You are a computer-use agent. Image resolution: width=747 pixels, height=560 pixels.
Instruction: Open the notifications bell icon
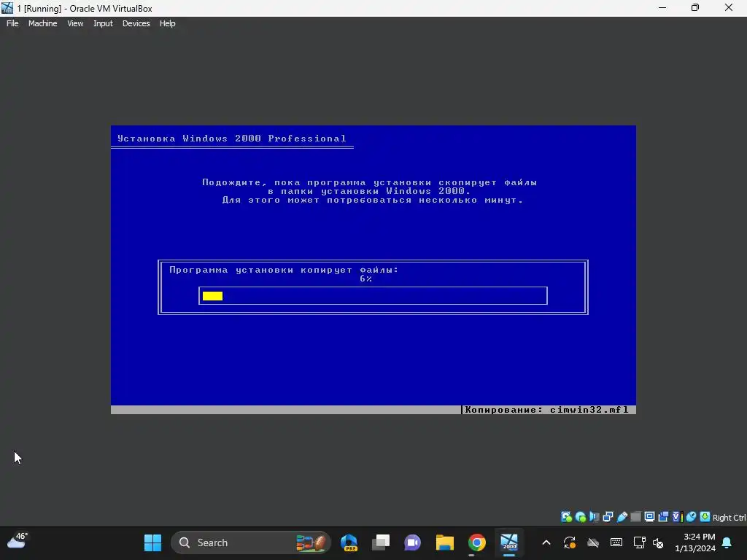tap(727, 542)
